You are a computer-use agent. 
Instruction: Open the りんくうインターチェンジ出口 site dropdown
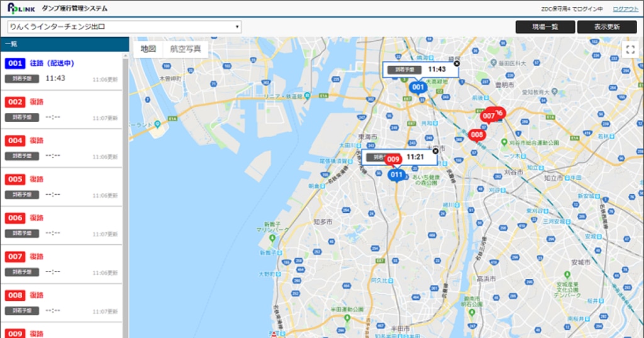(125, 26)
